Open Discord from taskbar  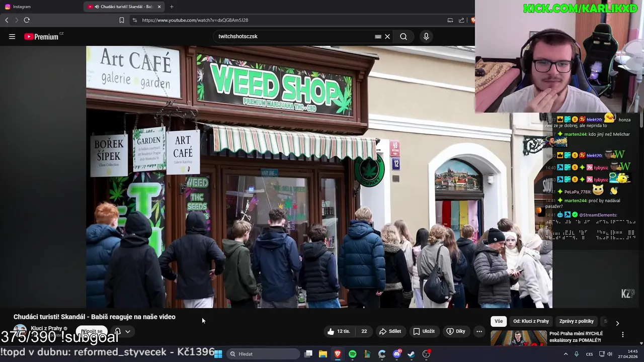397,354
